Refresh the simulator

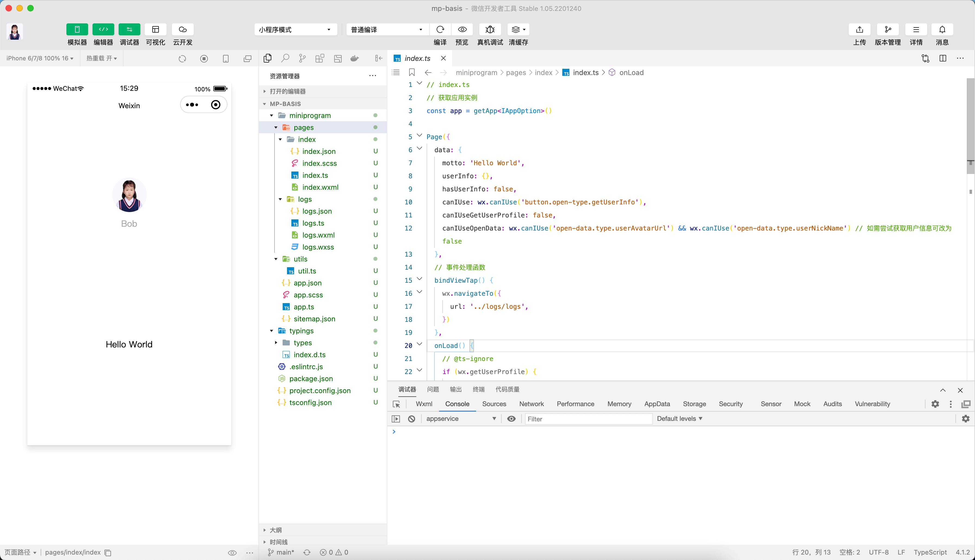[x=182, y=58]
